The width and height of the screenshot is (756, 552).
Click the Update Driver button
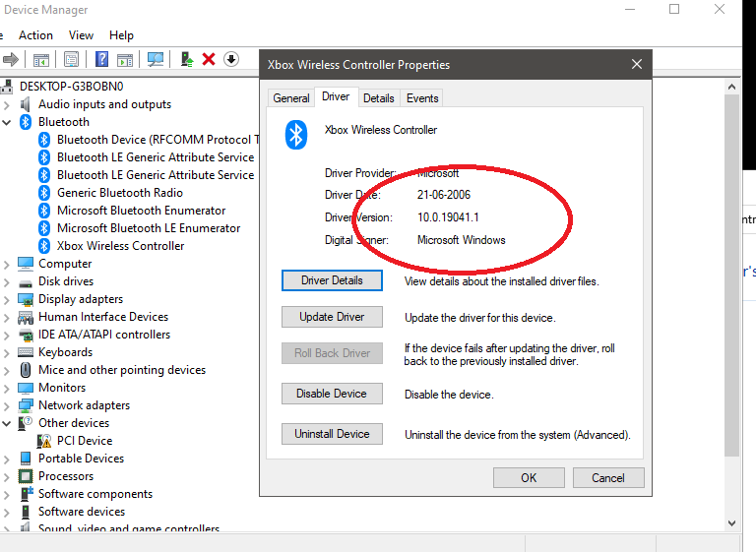click(332, 317)
